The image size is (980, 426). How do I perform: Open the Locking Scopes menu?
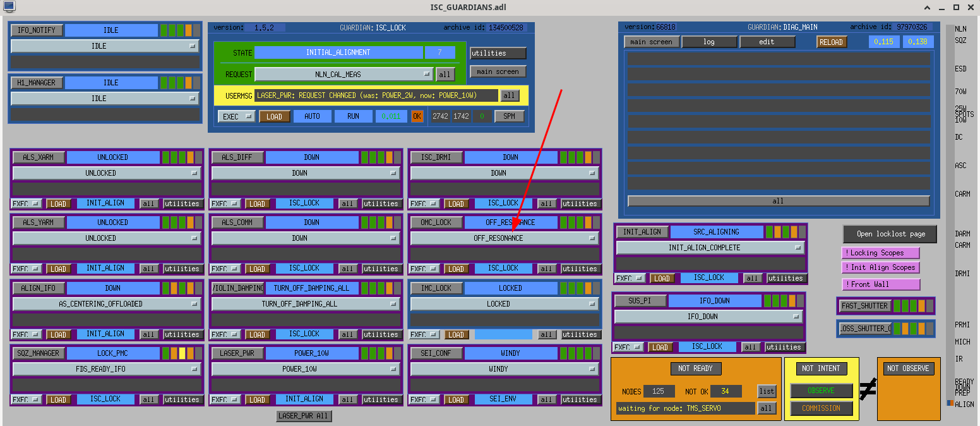click(x=880, y=253)
